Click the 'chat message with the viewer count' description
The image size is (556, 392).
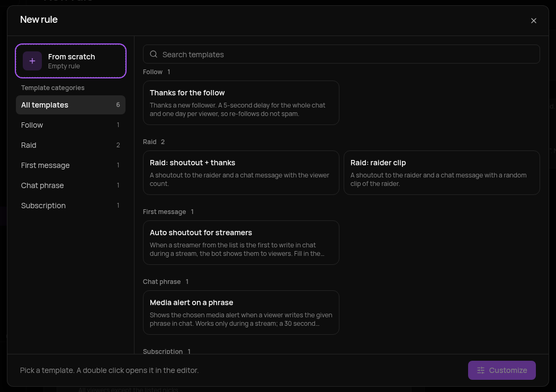point(239,180)
